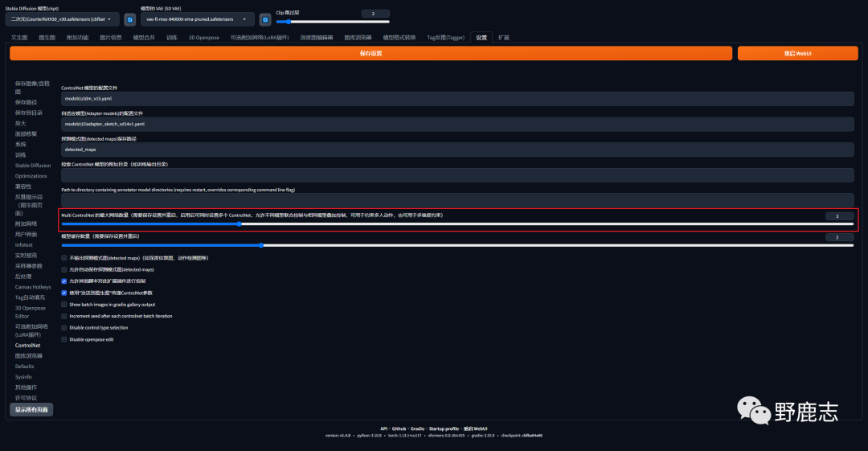Open the 模型格式转换 tab
Screen dimensions: 868x451
(x=399, y=38)
